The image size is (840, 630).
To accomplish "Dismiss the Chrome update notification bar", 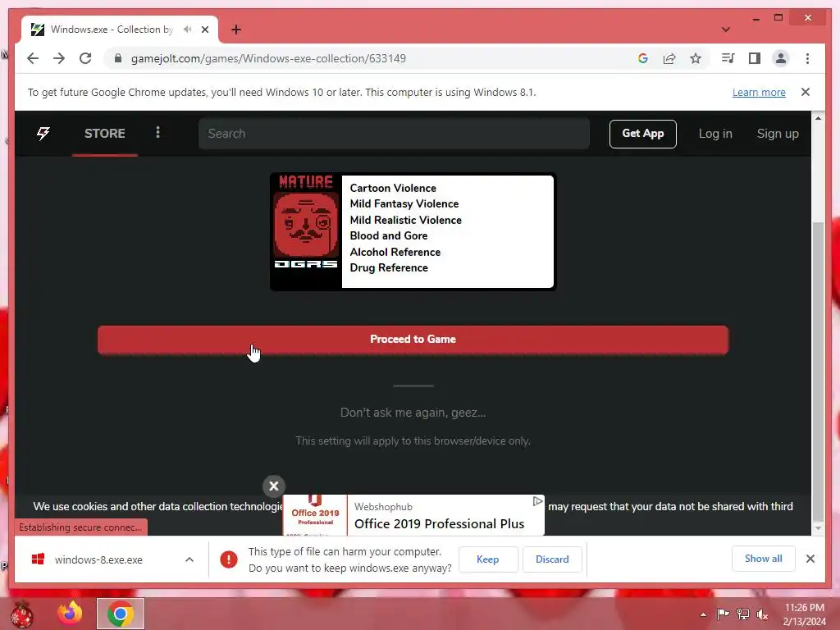I will tap(806, 92).
